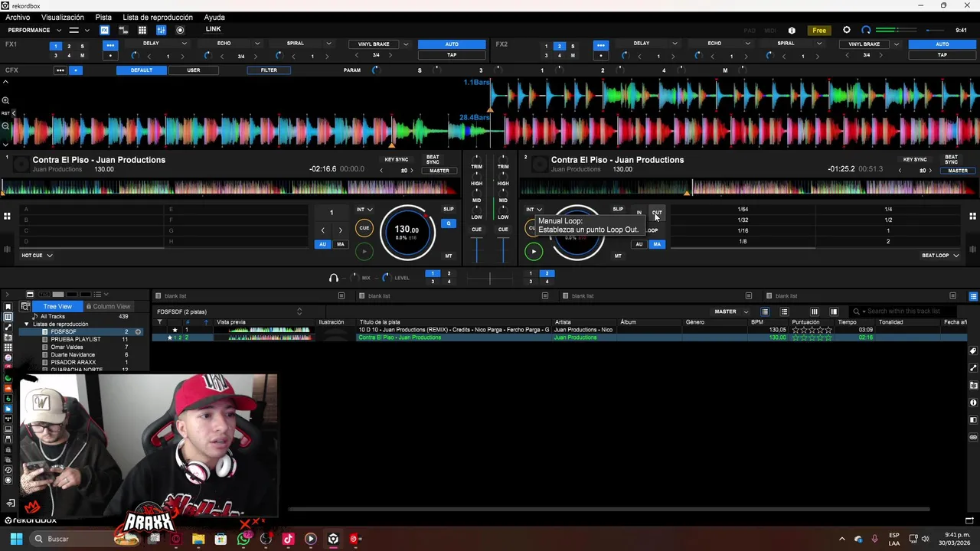Toggle deck 1 Quantize Q button
The width and height of the screenshot is (980, 551).
449,223
